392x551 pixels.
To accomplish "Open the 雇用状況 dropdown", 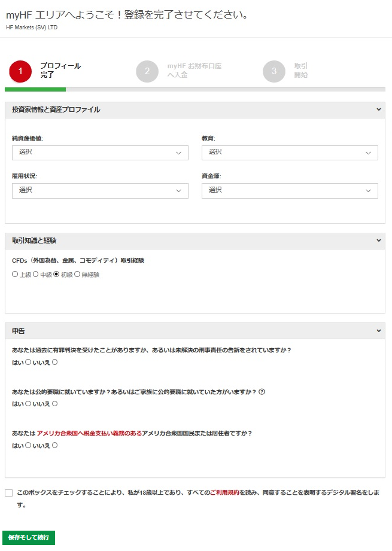I will click(100, 191).
